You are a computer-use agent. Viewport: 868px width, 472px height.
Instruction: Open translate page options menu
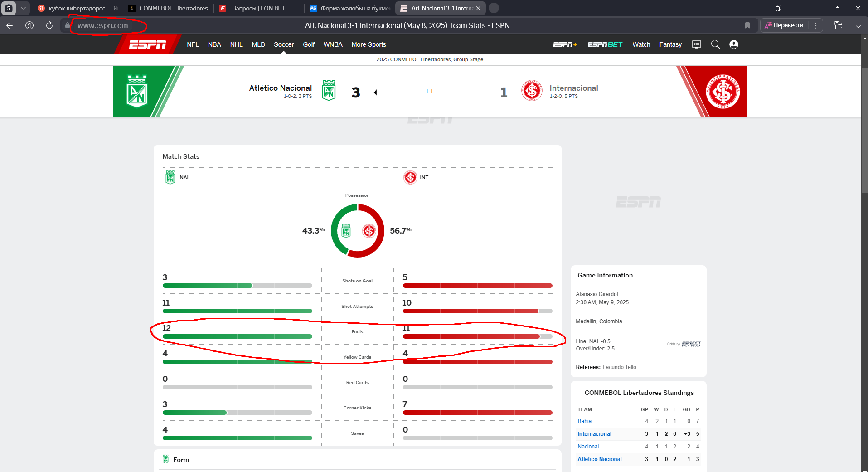(x=816, y=25)
